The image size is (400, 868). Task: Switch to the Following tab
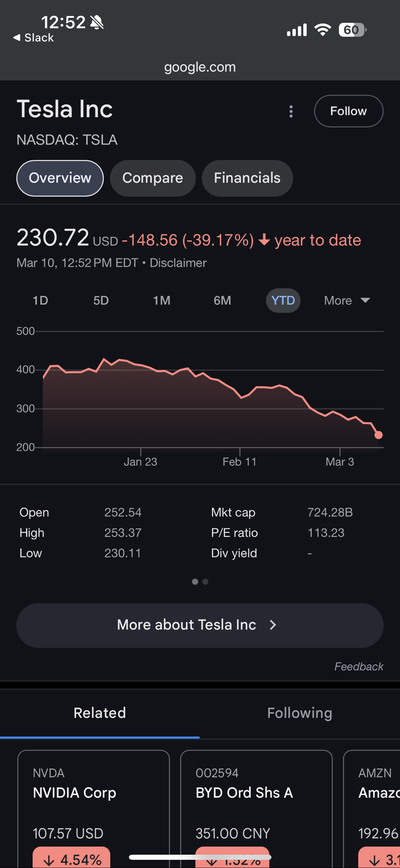pyautogui.click(x=299, y=713)
